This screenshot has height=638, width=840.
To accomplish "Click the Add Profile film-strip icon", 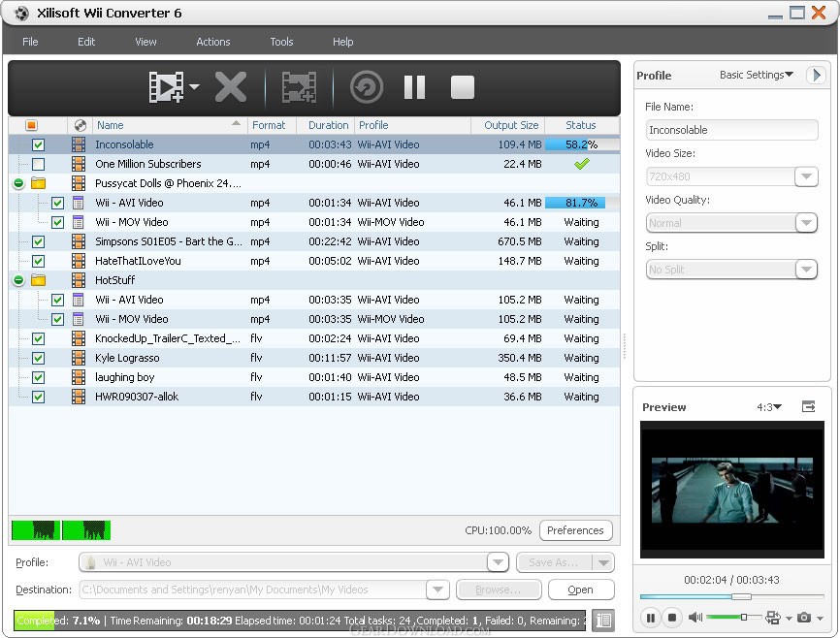I will coord(299,87).
